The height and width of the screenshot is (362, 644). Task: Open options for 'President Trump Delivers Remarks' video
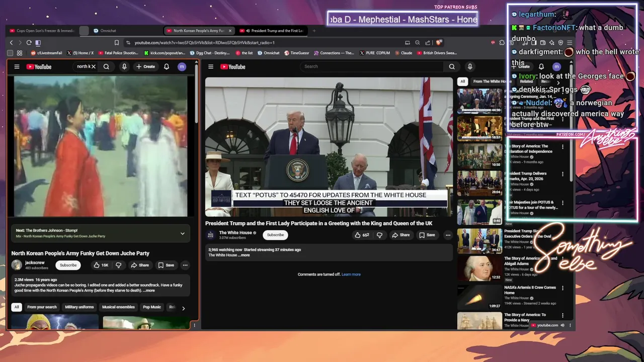[562, 174]
